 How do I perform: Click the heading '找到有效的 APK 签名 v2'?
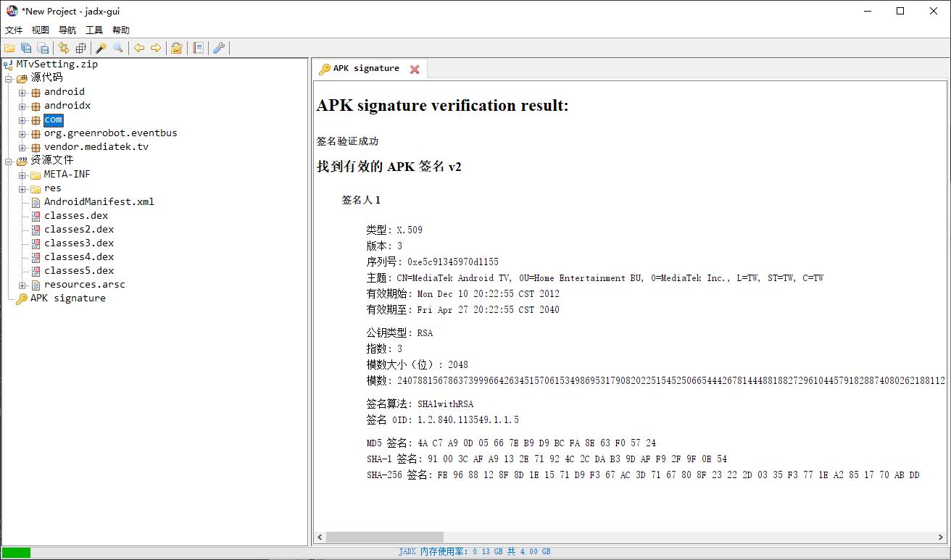click(x=389, y=167)
